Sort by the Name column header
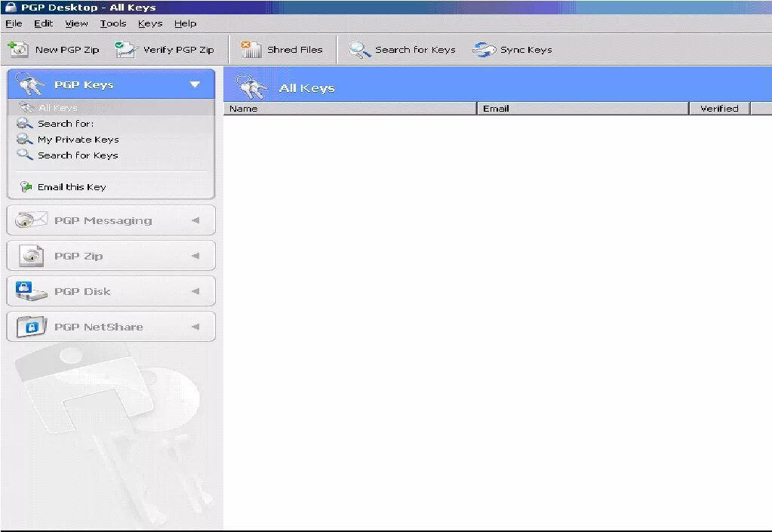Image resolution: width=772 pixels, height=532 pixels. (350, 108)
